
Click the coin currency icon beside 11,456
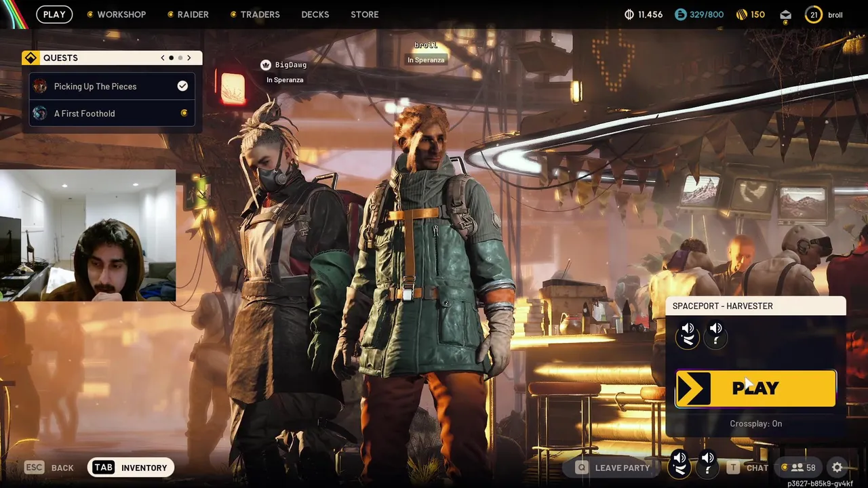(629, 14)
